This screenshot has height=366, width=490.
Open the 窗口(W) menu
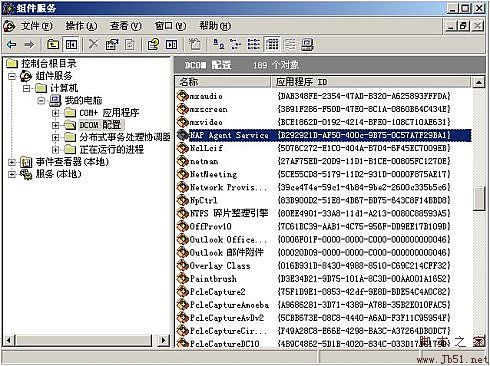click(170, 26)
